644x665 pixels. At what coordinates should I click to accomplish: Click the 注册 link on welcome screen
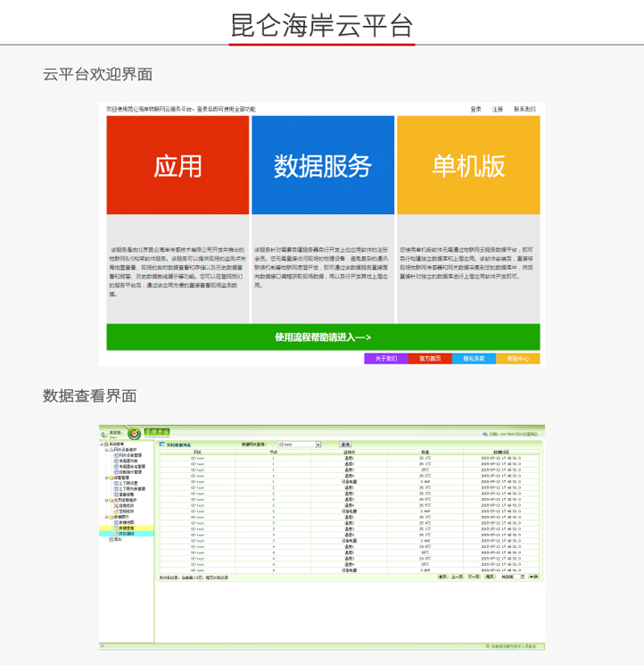[498, 109]
